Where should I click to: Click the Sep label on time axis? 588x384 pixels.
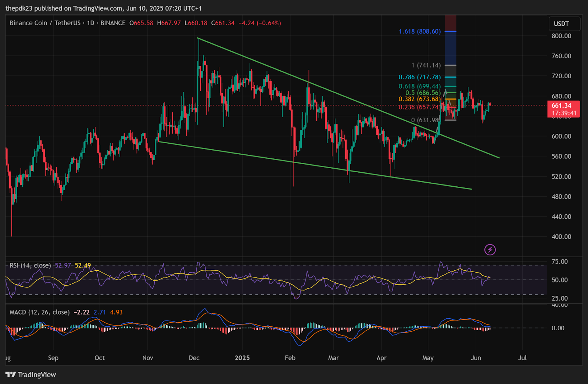(53, 358)
